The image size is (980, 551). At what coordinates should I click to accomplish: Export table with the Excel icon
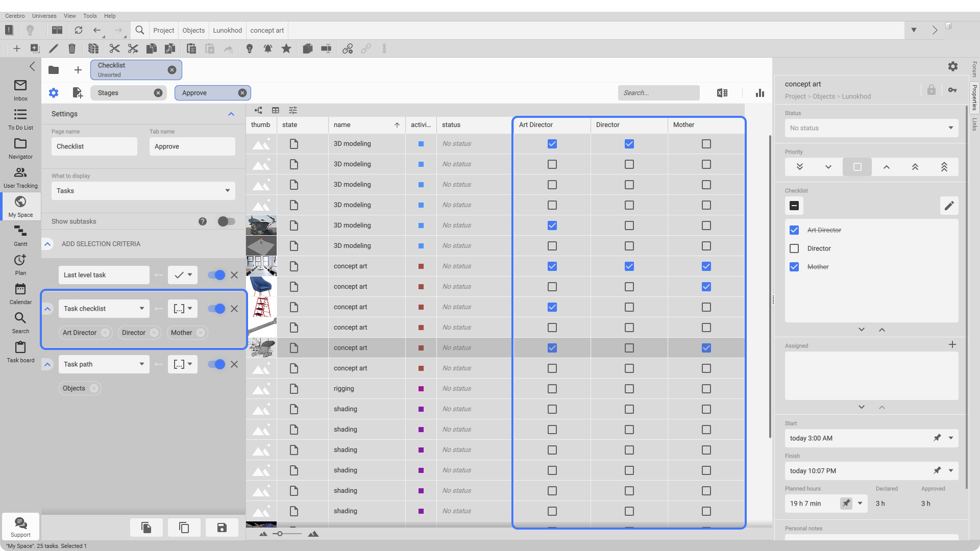[x=722, y=93]
